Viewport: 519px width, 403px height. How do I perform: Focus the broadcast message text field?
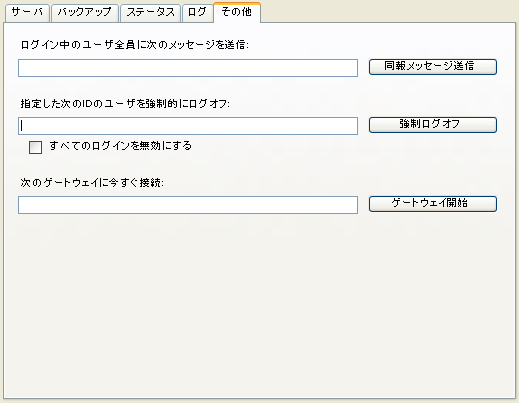click(188, 68)
